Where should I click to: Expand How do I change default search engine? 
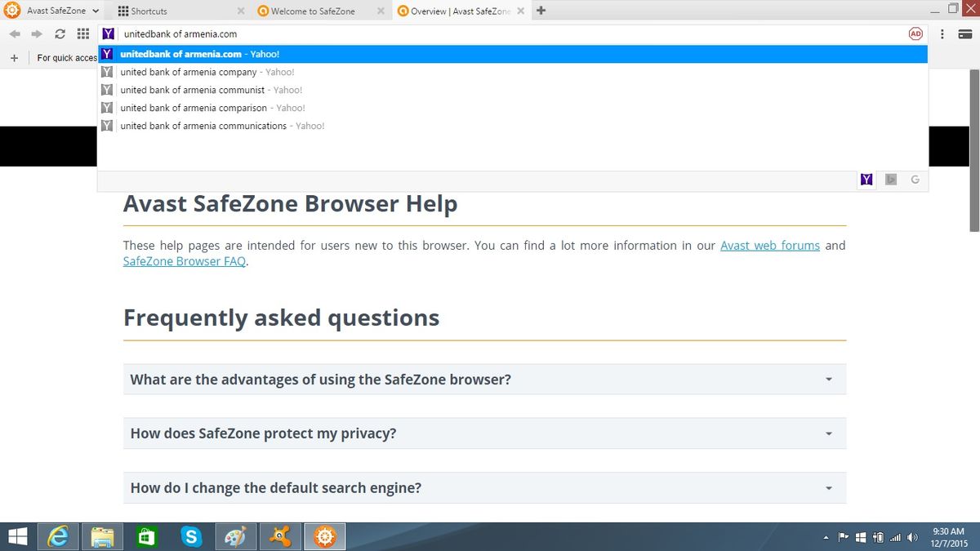click(484, 488)
